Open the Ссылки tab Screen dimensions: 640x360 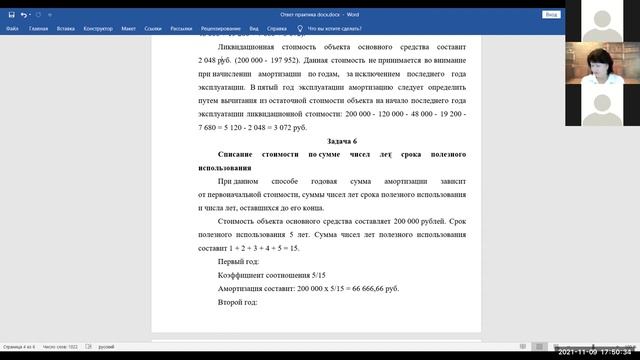[x=153, y=29]
